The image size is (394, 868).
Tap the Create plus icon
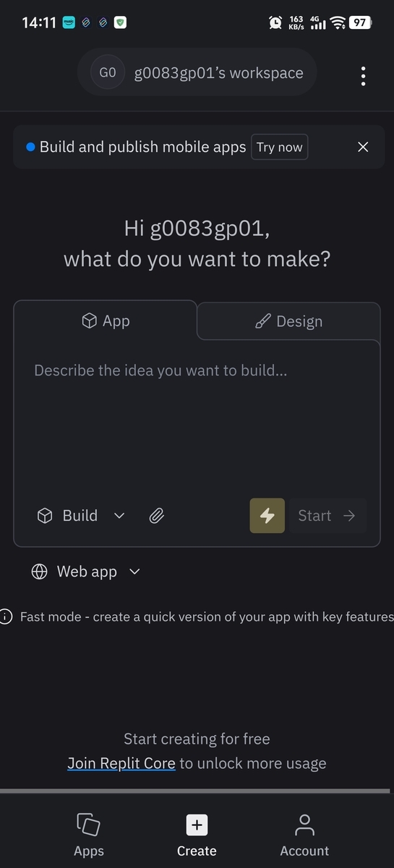tap(197, 825)
